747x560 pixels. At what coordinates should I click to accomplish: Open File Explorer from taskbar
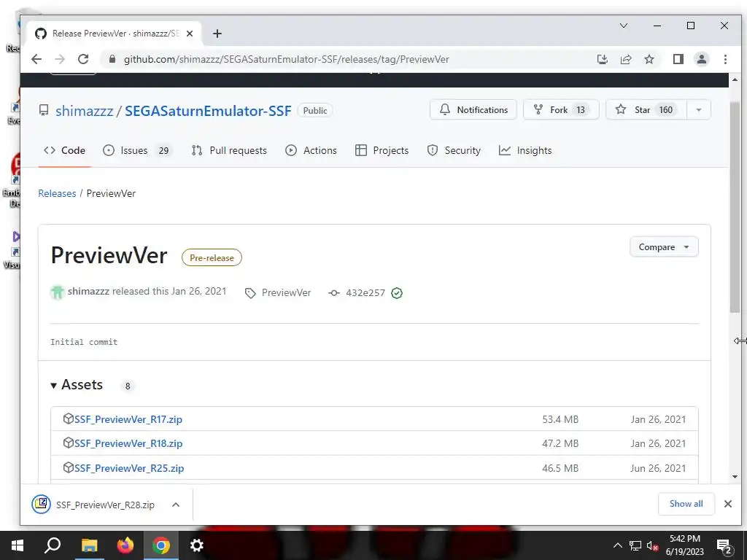89,545
